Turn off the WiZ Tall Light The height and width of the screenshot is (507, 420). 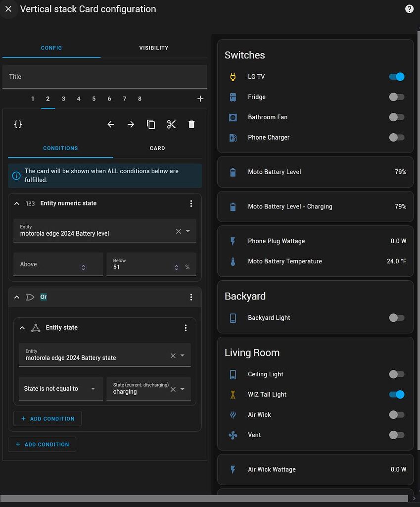pyautogui.click(x=396, y=394)
